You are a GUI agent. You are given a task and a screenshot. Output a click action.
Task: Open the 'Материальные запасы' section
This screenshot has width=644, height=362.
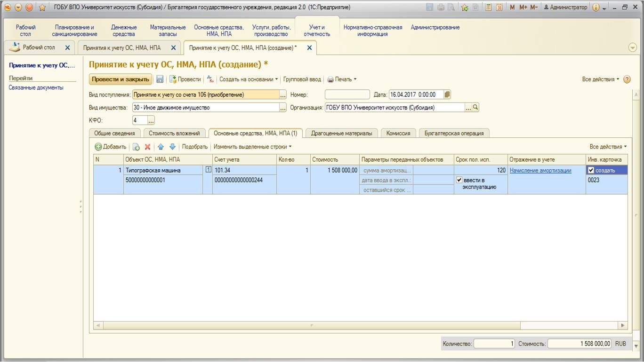point(168,31)
